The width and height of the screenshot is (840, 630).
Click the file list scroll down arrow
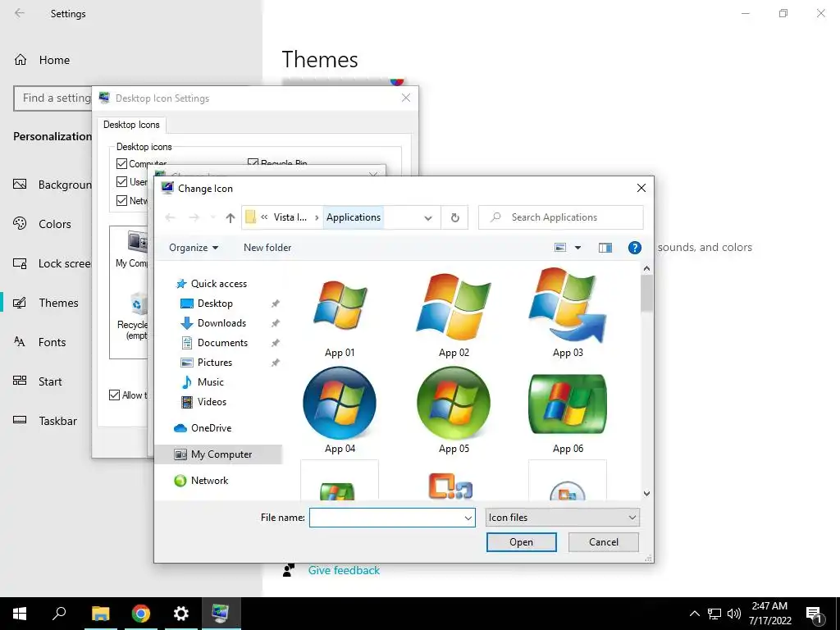(x=646, y=493)
